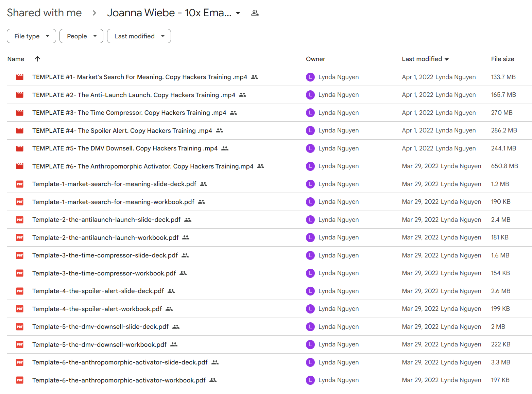Open the Last modified filter dropdown
The image size is (532, 394).
[x=139, y=36]
